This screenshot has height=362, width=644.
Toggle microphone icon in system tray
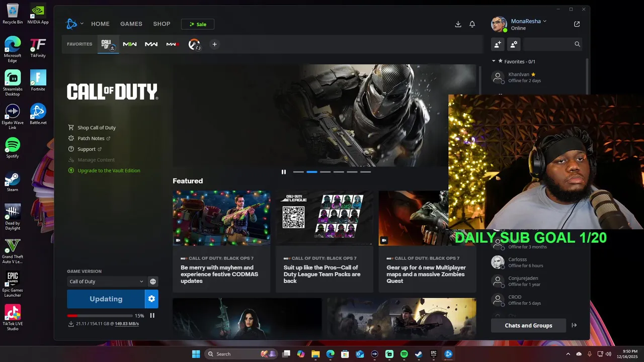pyautogui.click(x=589, y=354)
